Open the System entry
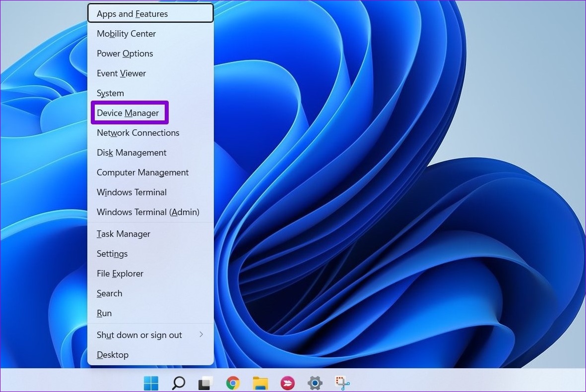Screen dimensions: 586x392 click(x=110, y=93)
